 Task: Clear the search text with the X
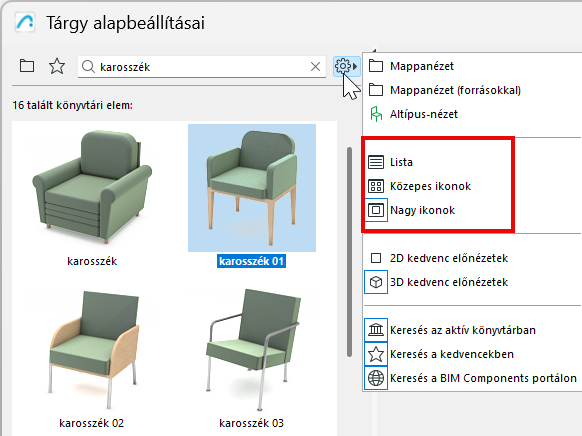point(315,67)
